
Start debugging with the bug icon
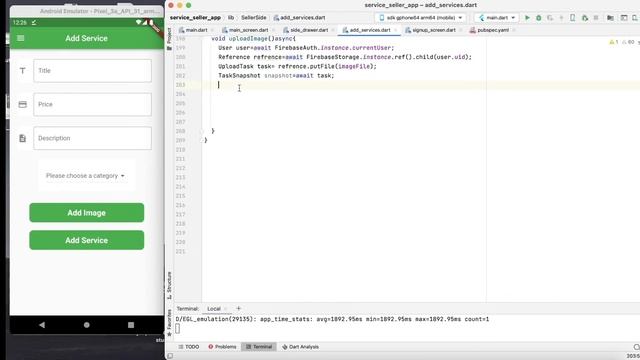click(538, 18)
